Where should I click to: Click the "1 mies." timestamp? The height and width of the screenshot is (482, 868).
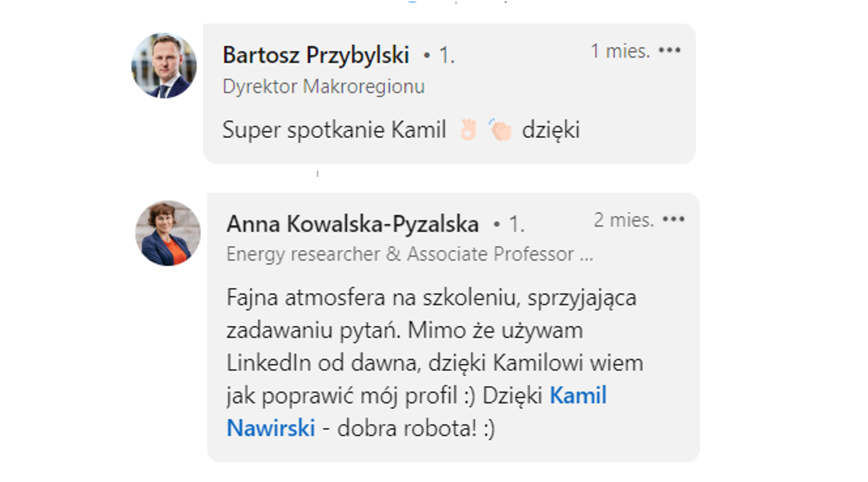point(620,51)
